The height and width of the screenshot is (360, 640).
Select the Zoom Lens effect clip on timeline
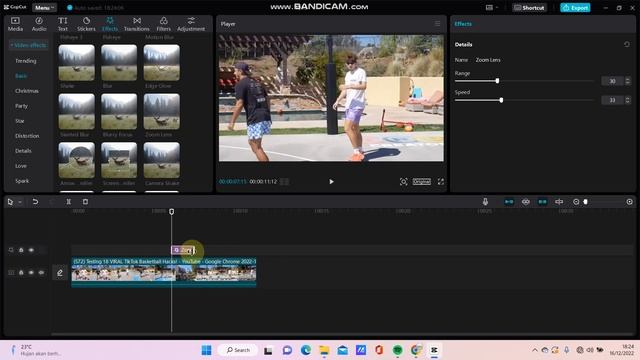[183, 250]
